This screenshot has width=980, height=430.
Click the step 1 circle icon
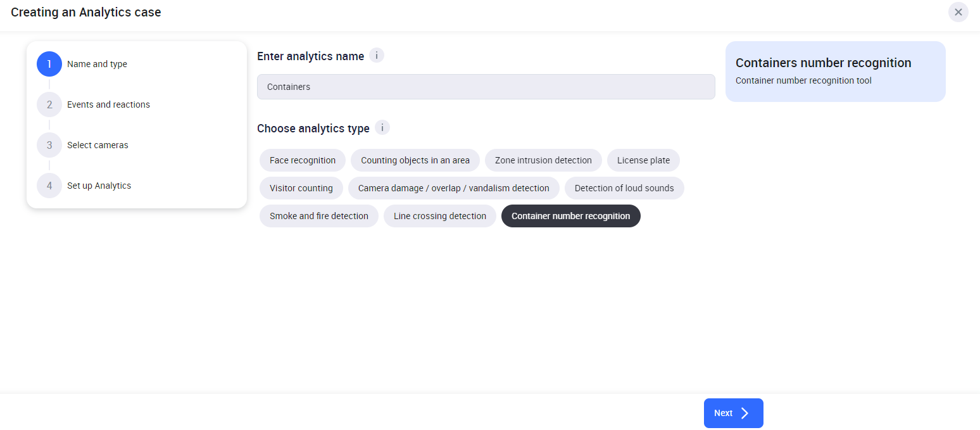pos(49,64)
